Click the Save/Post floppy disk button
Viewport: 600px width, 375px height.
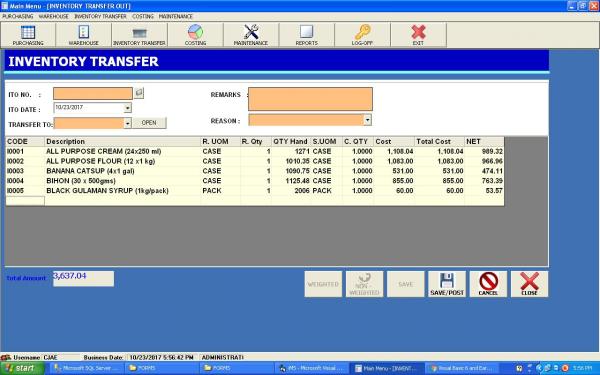(447, 284)
